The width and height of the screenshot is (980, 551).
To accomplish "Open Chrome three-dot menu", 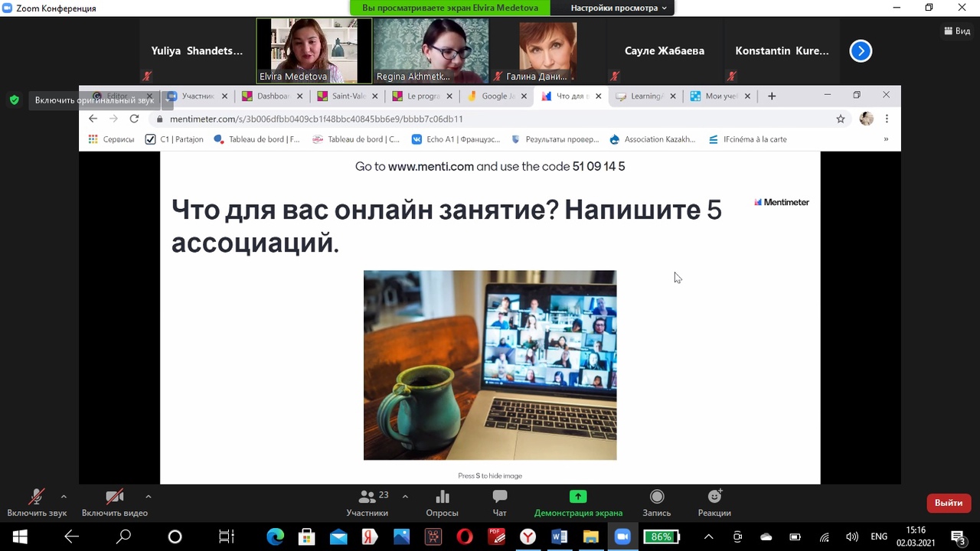I will 887,119.
